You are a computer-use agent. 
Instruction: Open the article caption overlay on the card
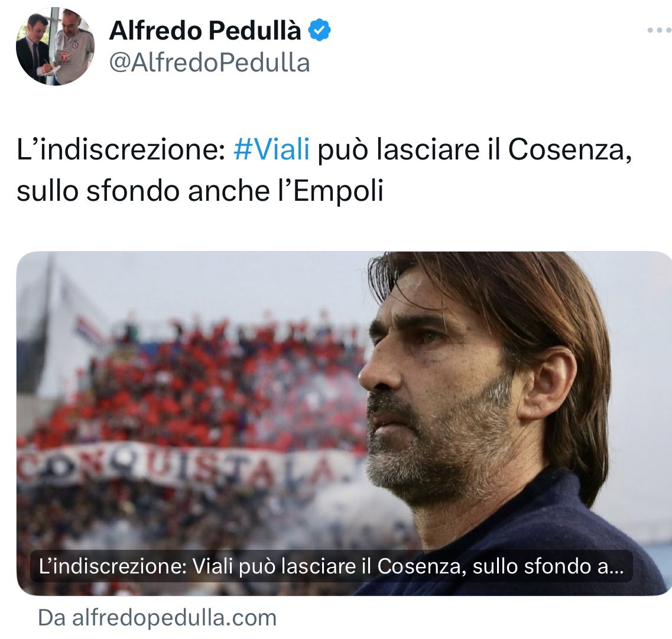[332, 566]
